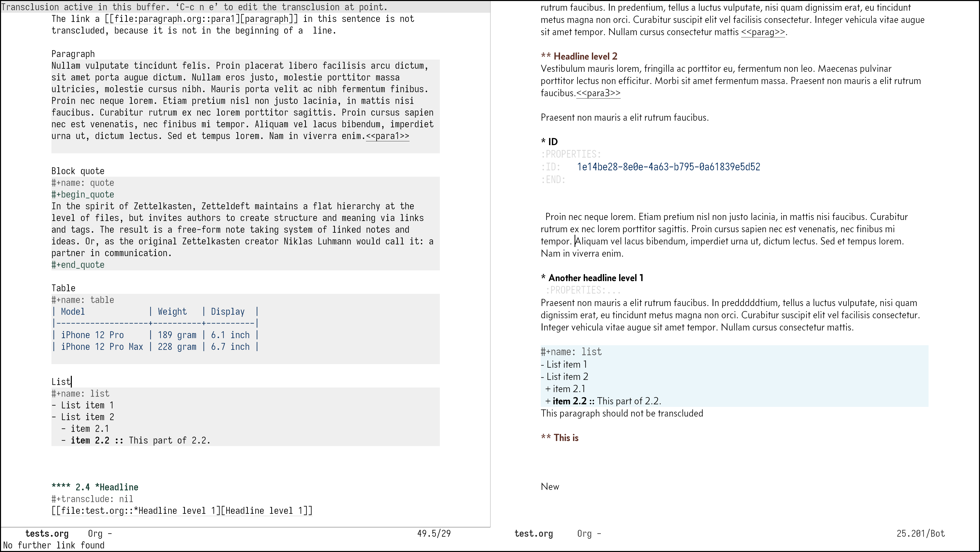980x552 pixels.
Task: Click the test.org buffer name in mode line
Action: coord(533,534)
